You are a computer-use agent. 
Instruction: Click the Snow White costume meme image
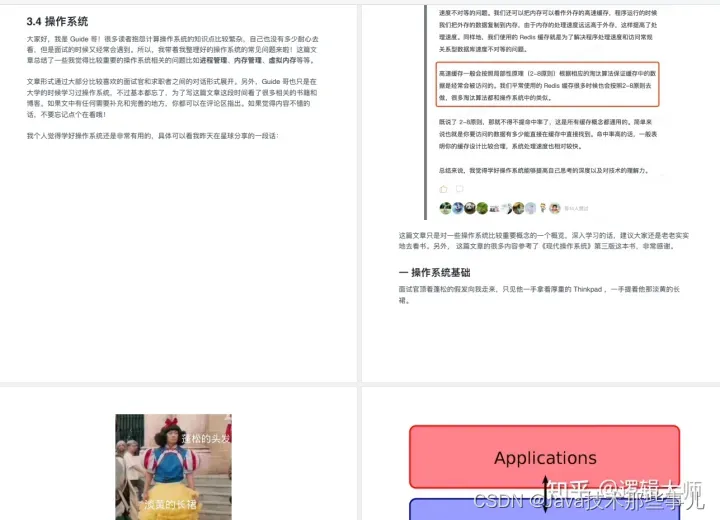coord(174,467)
